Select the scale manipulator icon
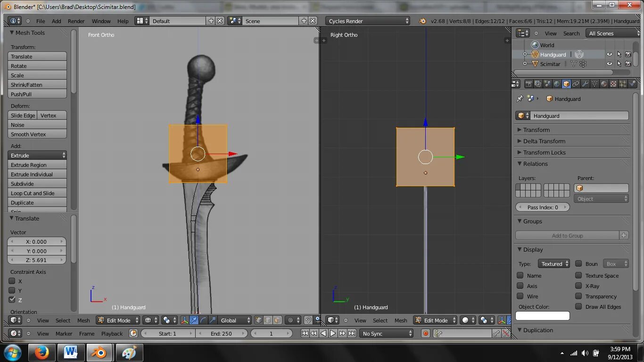The width and height of the screenshot is (644, 362). pos(213,320)
